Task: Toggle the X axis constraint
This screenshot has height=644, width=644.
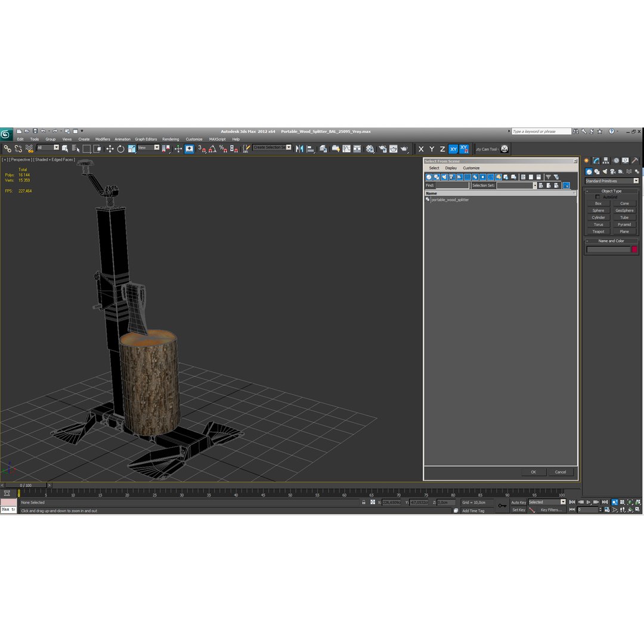Action: coord(421,149)
